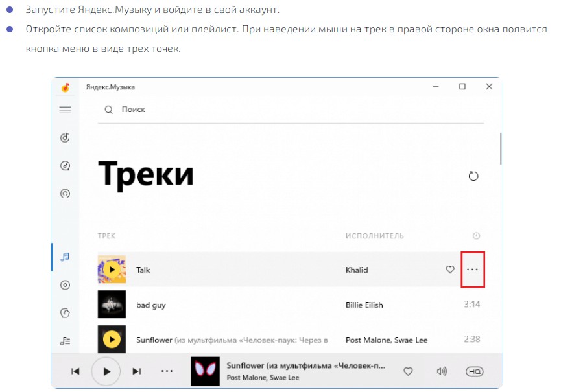Skip to previous track in player bar

point(75,371)
